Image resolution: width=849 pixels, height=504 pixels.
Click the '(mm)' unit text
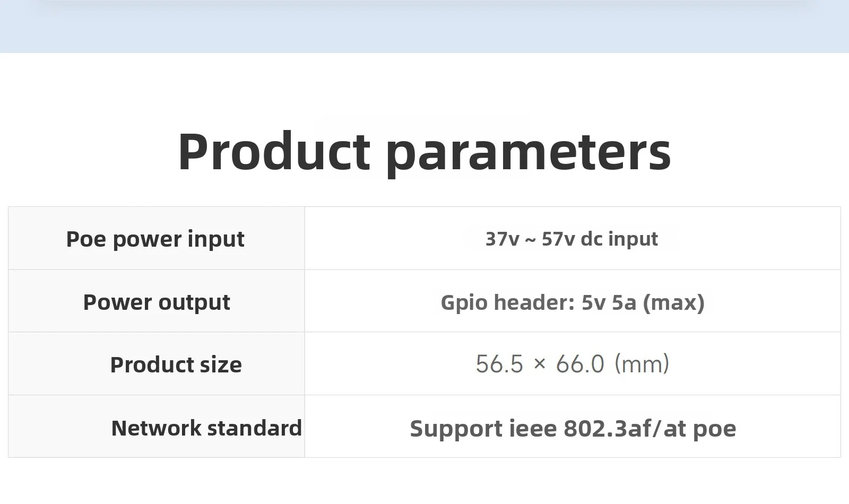642,364
